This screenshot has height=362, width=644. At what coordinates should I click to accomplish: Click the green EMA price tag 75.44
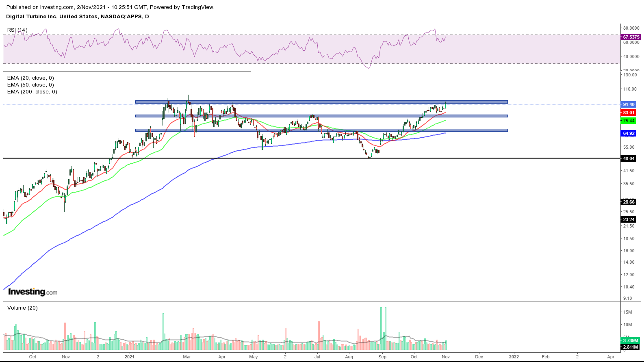629,121
